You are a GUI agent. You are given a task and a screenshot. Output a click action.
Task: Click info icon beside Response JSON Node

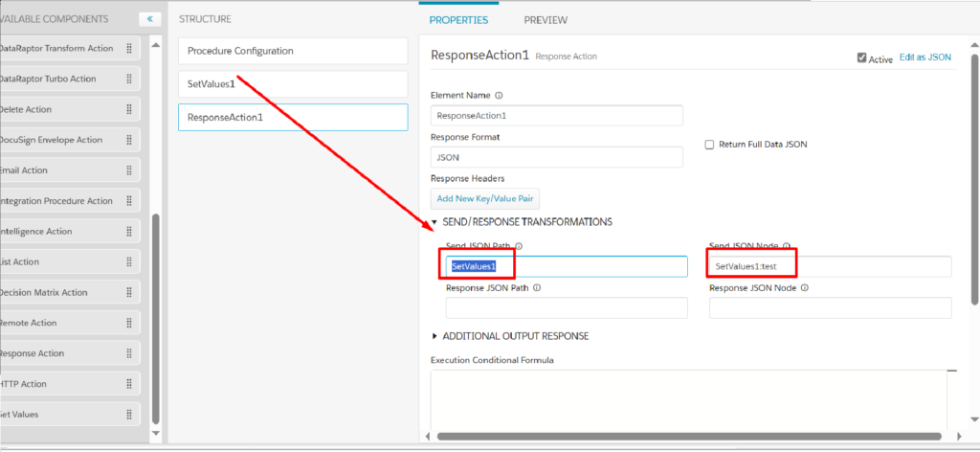pyautogui.click(x=804, y=288)
